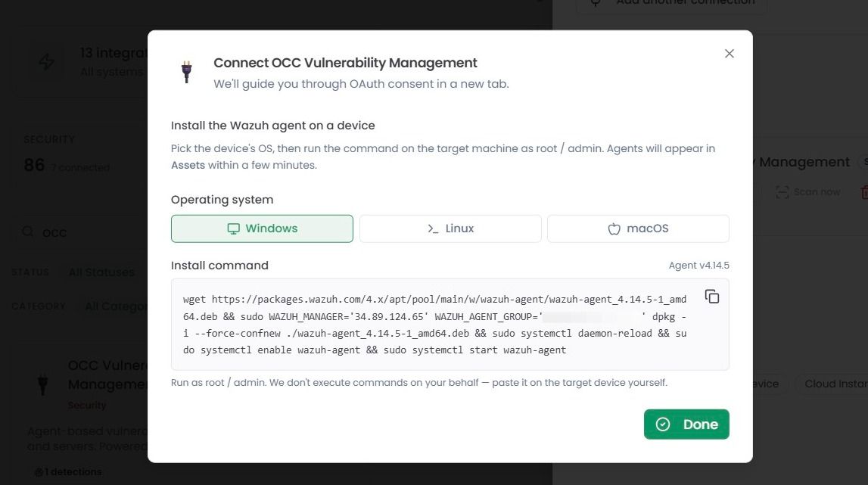The width and height of the screenshot is (868, 485).
Task: Expand the All Categories filter dropdown
Action: [115, 306]
